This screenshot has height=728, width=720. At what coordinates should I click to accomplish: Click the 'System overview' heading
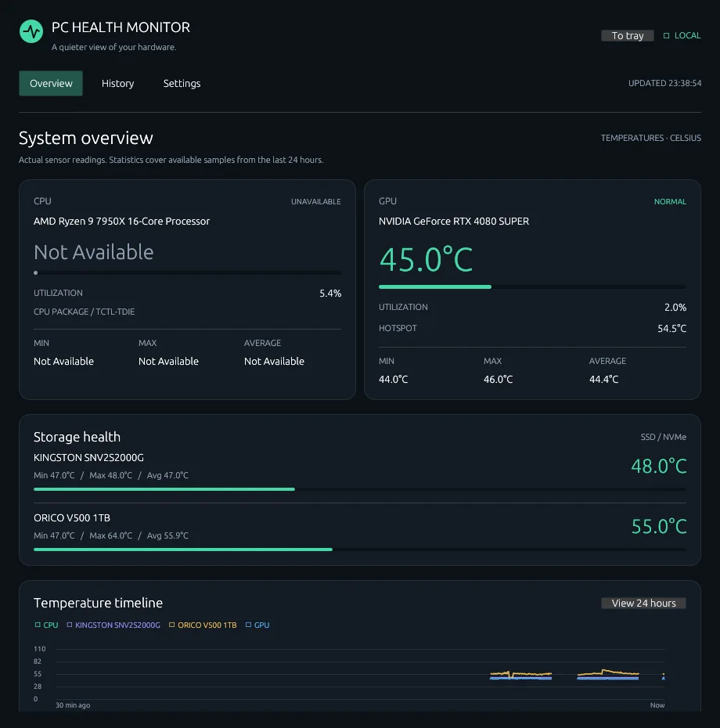(x=86, y=138)
